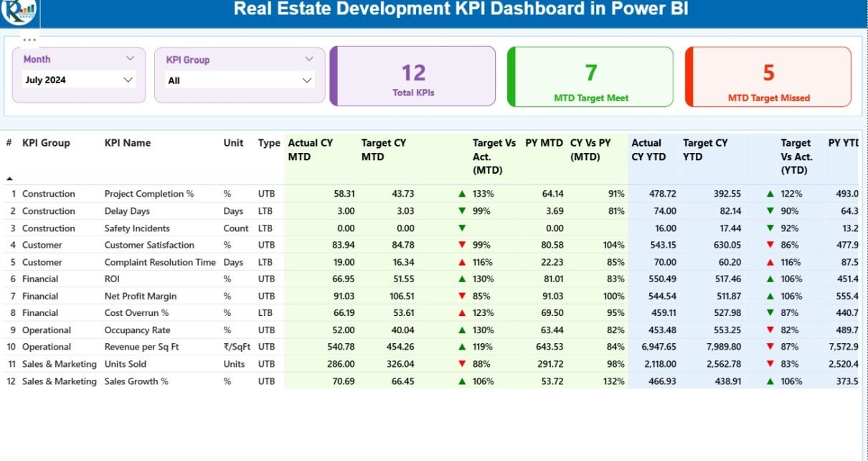Viewport: 868px width, 461px height.
Task: Click red down arrow in Units Sold YTD
Action: pyautogui.click(x=770, y=364)
